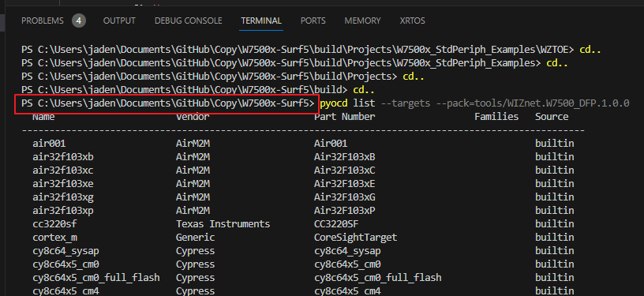Image resolution: width=644 pixels, height=296 pixels.
Task: Click the Families column header
Action: coord(496,117)
